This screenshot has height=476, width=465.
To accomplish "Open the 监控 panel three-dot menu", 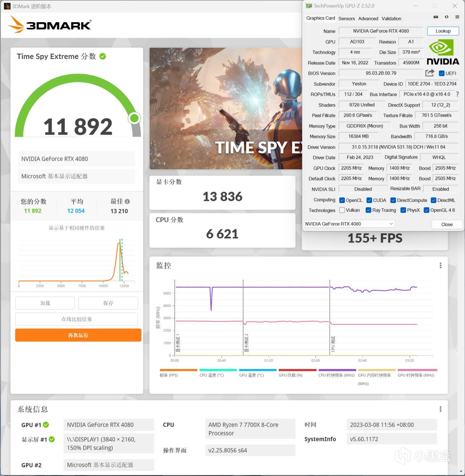I will click(x=440, y=265).
